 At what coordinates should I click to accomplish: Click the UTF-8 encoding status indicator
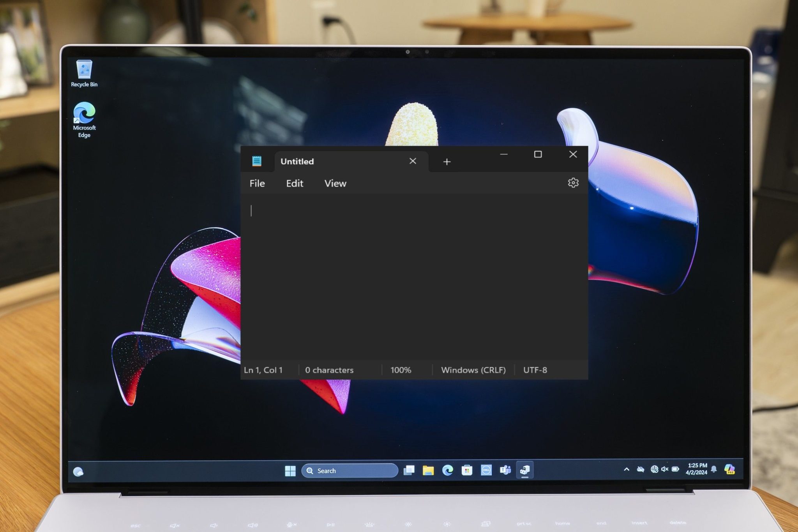[535, 370]
